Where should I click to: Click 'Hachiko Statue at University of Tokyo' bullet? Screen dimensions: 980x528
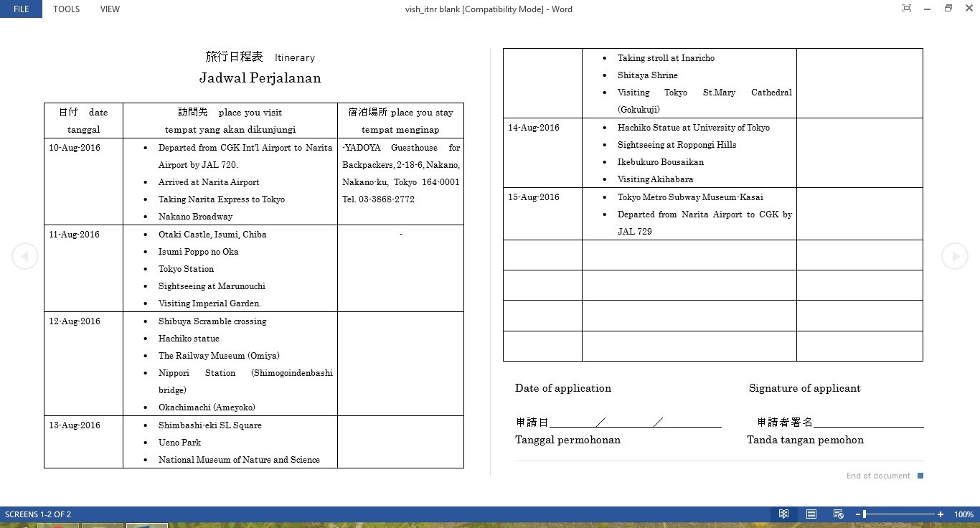click(694, 128)
